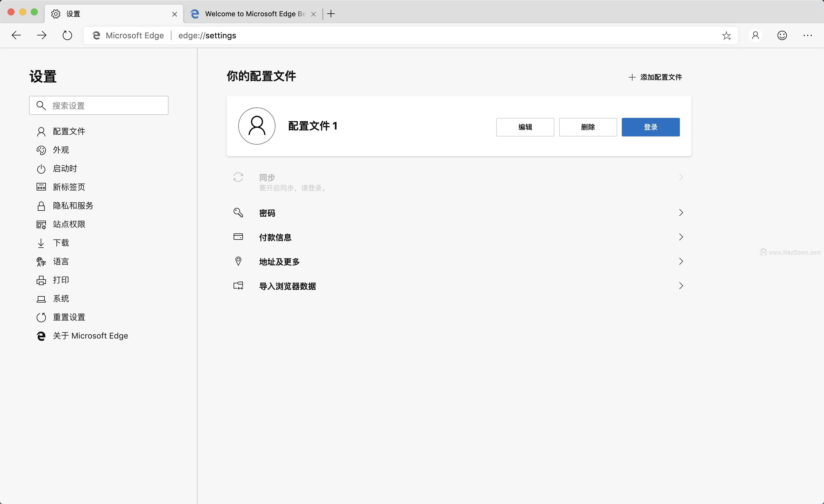Click the browser refresh icon
This screenshot has width=824, height=504.
click(67, 35)
